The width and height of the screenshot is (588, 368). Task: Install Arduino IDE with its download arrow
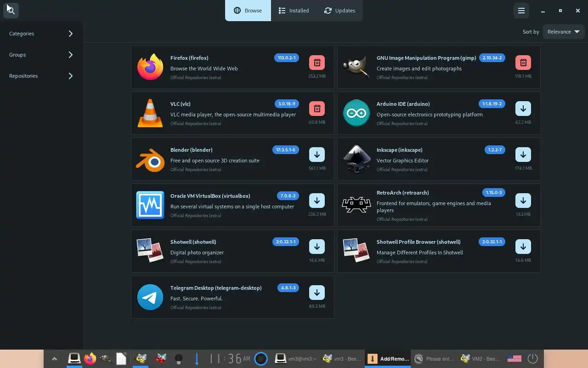point(523,109)
